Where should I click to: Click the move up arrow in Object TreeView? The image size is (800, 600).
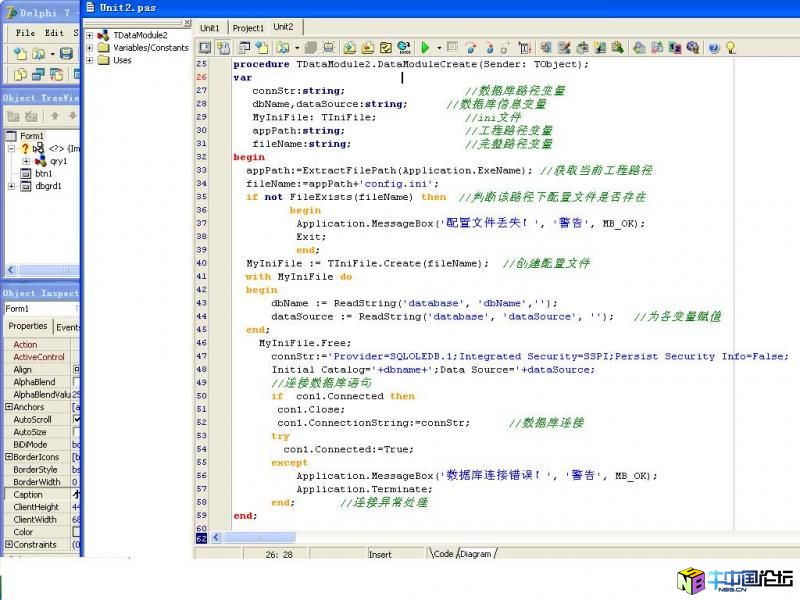pyautogui.click(x=56, y=116)
